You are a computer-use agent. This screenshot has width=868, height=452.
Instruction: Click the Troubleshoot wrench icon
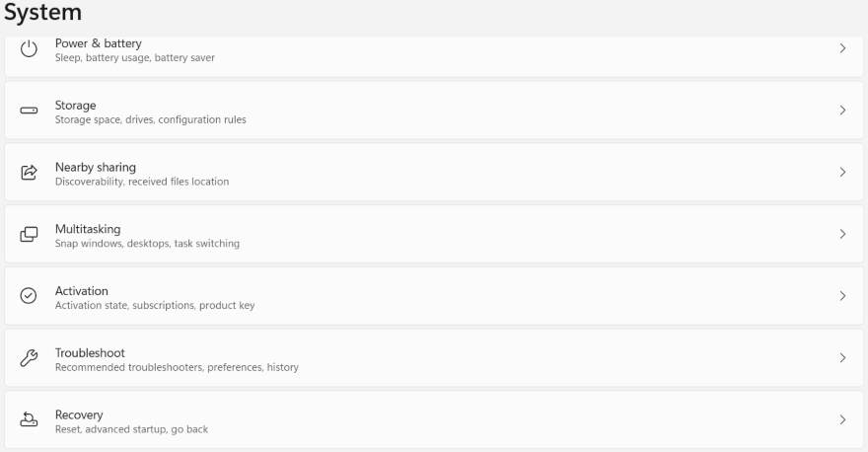(x=30, y=358)
